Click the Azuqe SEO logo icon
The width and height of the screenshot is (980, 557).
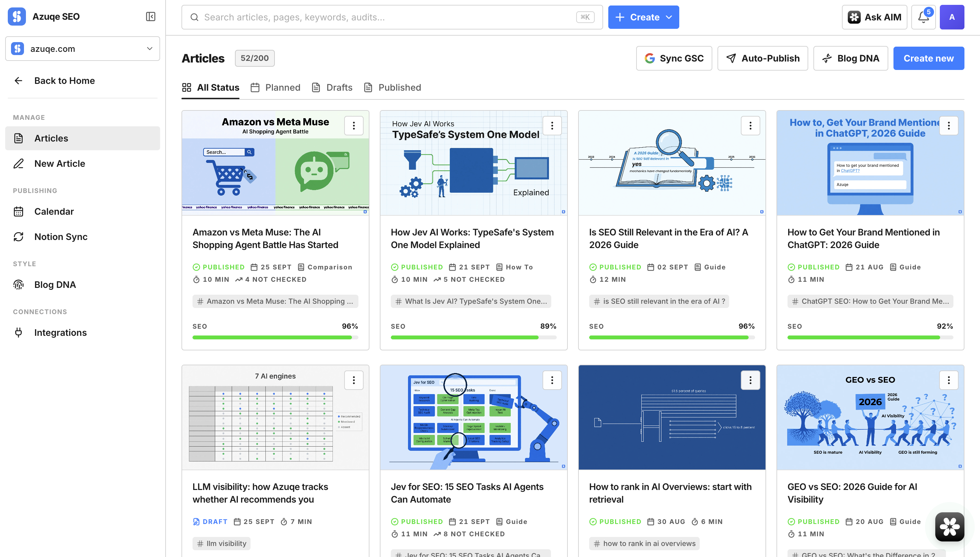tap(17, 17)
